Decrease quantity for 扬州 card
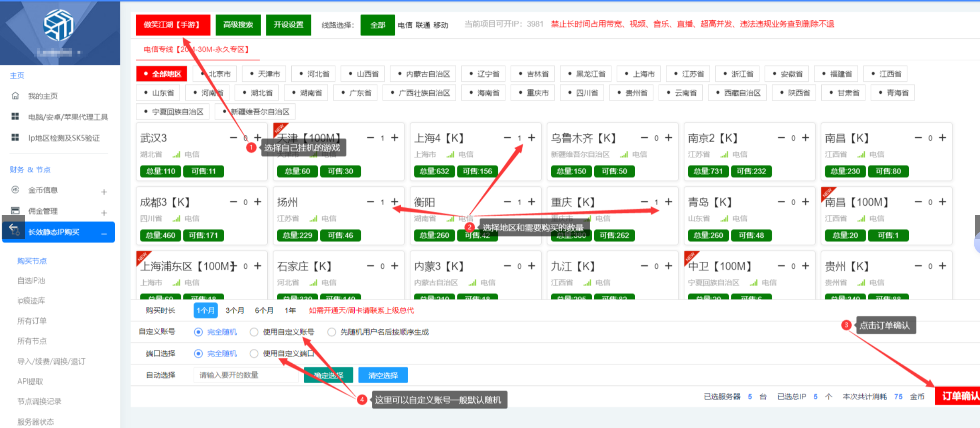Screen dimensions: 980x428 pos(370,202)
